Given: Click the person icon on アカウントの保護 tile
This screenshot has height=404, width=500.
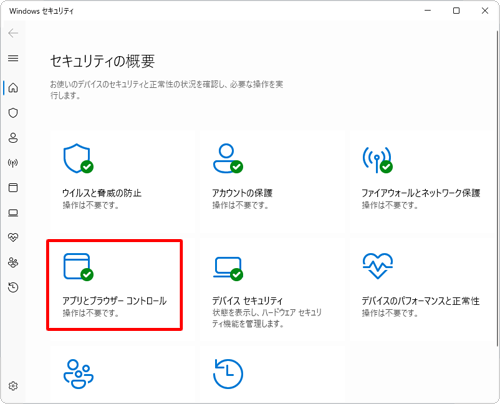Looking at the screenshot, I should click(228, 158).
